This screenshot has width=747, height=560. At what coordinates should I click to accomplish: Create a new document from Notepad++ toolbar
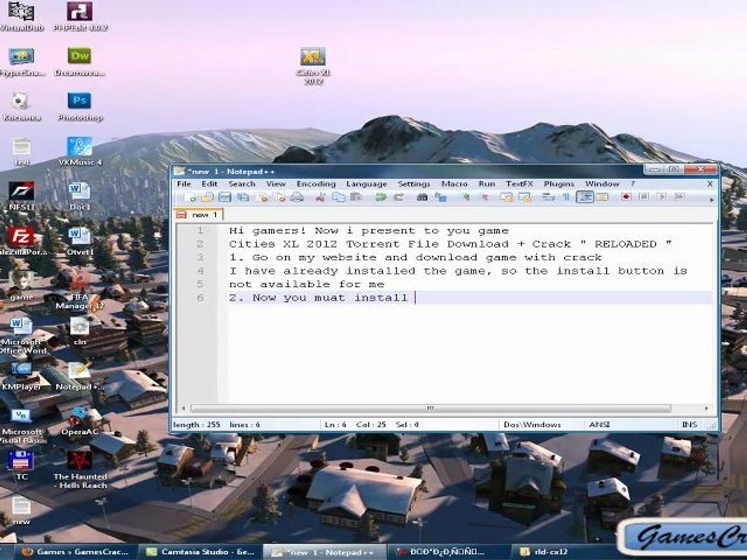[x=190, y=197]
